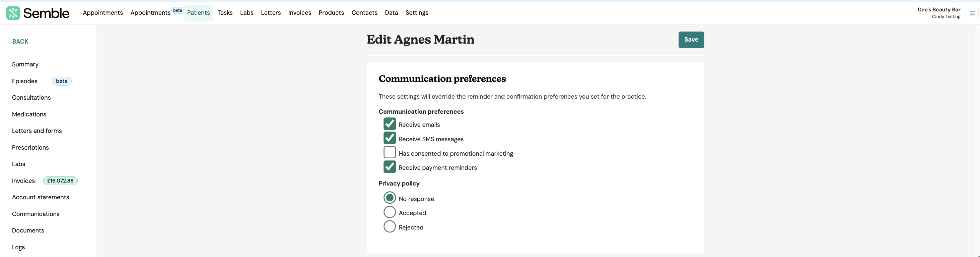The width and height of the screenshot is (980, 257).
Task: Save the patient edits
Action: pos(691,40)
